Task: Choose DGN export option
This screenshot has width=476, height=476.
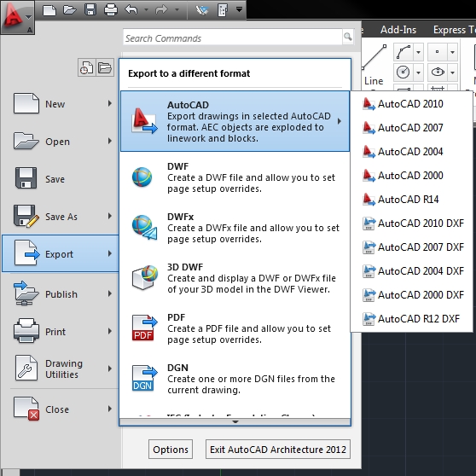Action: 235,379
